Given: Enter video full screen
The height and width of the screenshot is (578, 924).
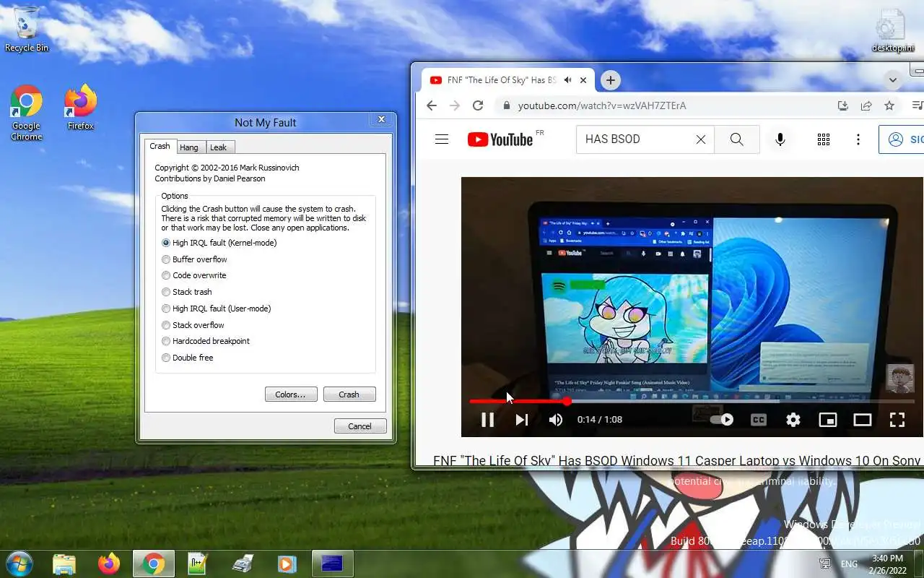Looking at the screenshot, I should point(897,420).
